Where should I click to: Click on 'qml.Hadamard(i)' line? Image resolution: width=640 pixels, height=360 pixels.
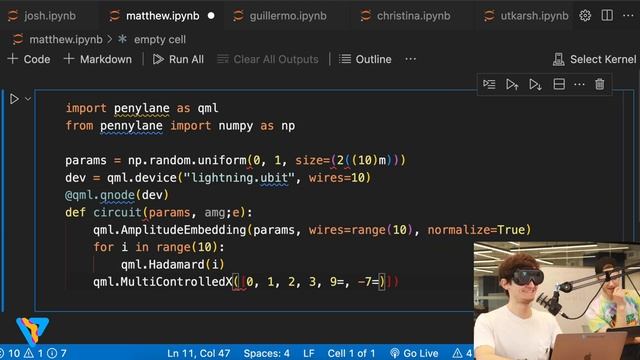click(173, 264)
